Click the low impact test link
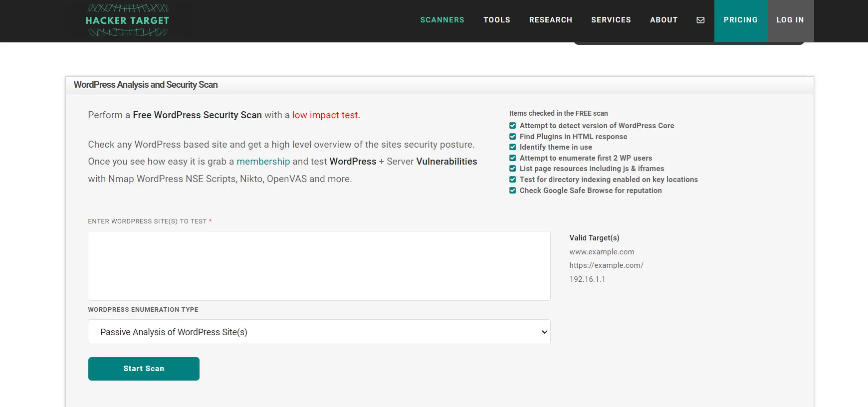This screenshot has width=868, height=407. (x=326, y=115)
